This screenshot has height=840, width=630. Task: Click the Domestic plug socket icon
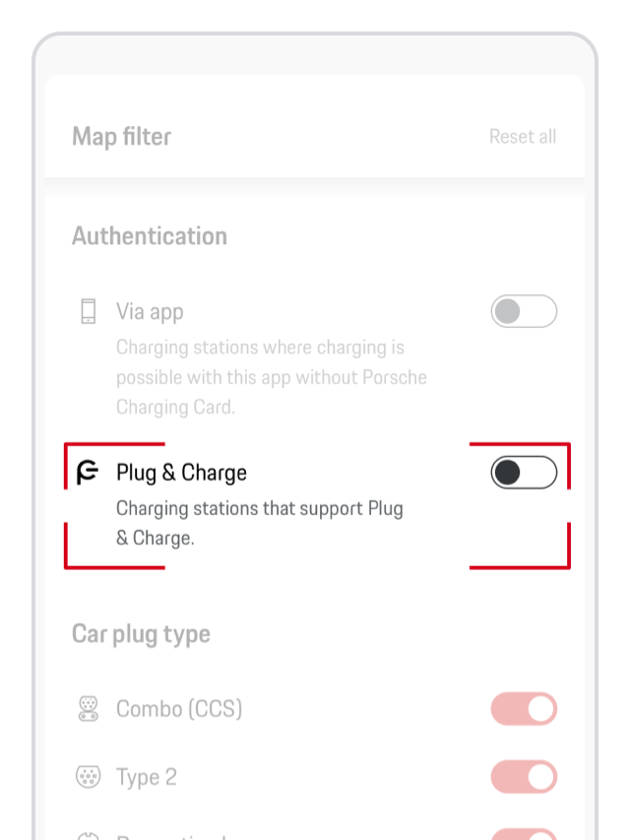pyautogui.click(x=88, y=835)
